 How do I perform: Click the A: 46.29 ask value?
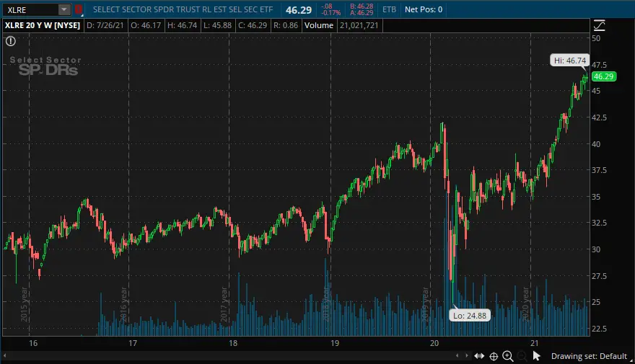coord(362,12)
